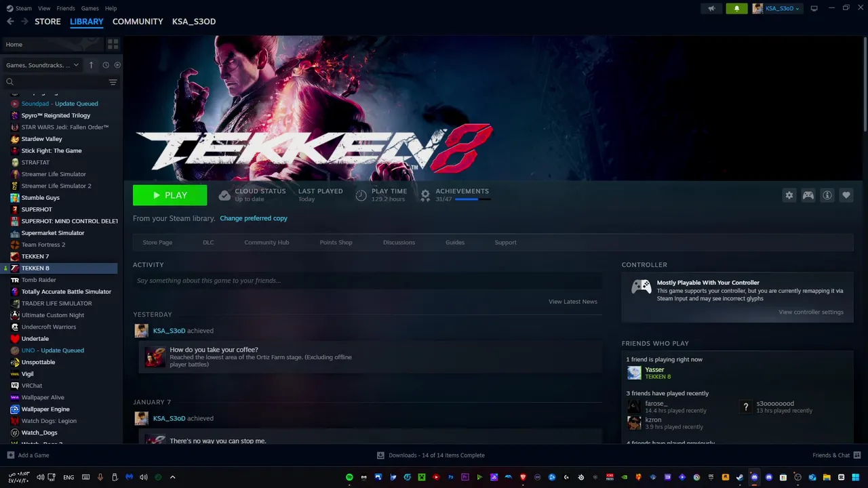Open friend farose_ profile
This screenshot has width=868, height=488.
pos(668,407)
